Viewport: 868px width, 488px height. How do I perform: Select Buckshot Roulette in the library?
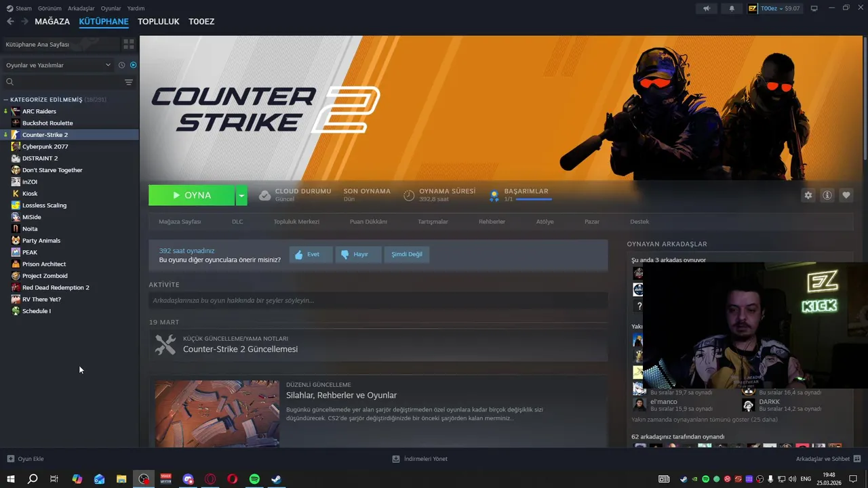point(47,123)
